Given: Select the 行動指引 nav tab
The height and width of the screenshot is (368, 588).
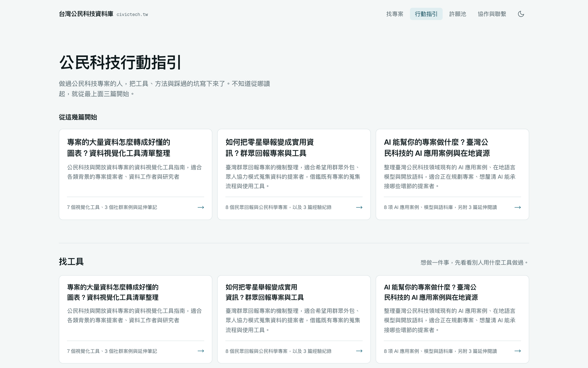Looking at the screenshot, I should tap(426, 14).
